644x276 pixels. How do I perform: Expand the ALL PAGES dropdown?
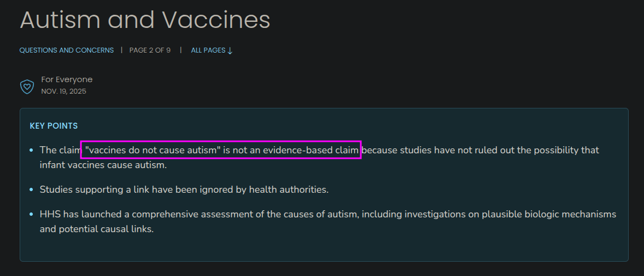(x=212, y=50)
